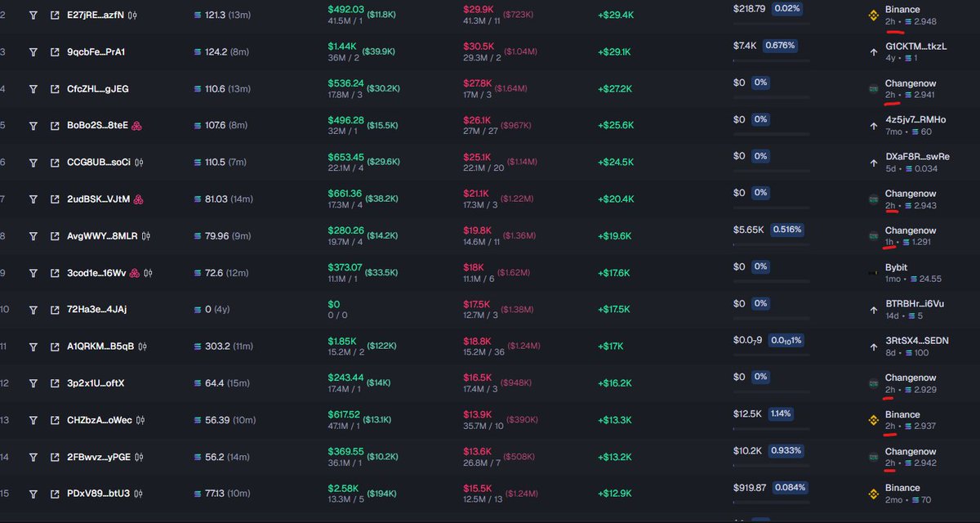Viewport: 980px width, 523px height.
Task: Open wallet address 9qcbFe...PrA1
Action: coord(96,51)
